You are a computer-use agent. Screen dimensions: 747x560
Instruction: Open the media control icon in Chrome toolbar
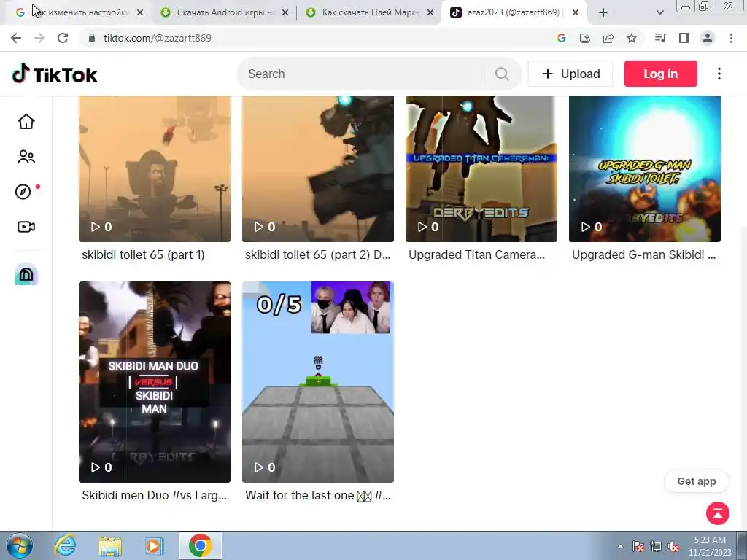661,38
